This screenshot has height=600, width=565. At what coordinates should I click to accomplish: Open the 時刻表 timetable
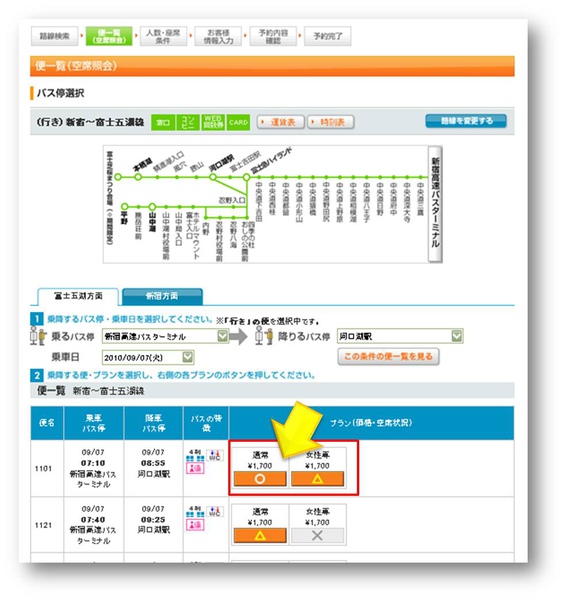point(331,122)
